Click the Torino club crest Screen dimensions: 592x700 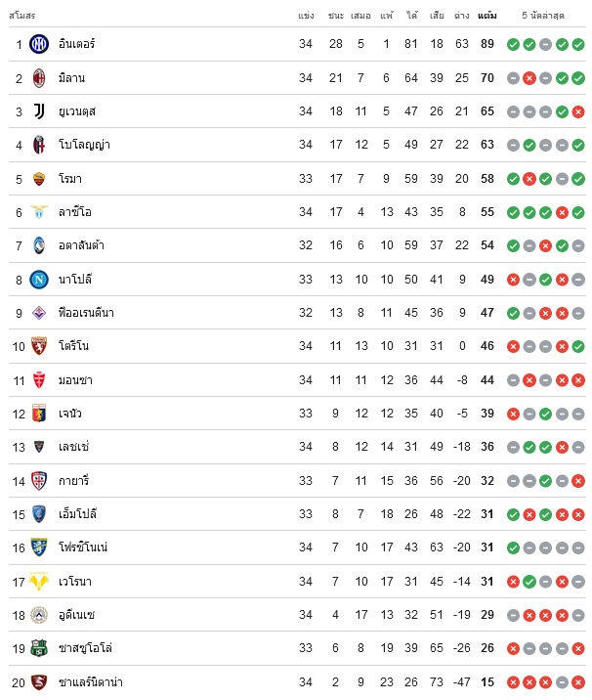pos(39,346)
